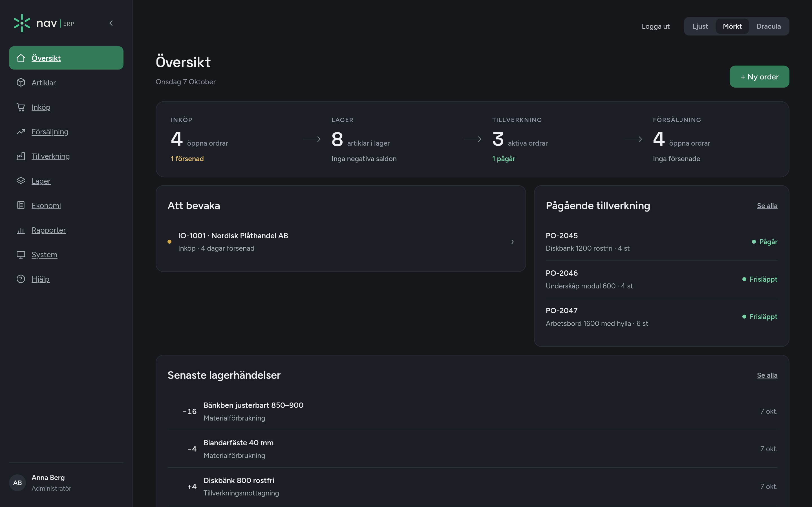Screen dimensions: 812x507
Task: Click the Tillverkning factory icon
Action: pyautogui.click(x=21, y=156)
